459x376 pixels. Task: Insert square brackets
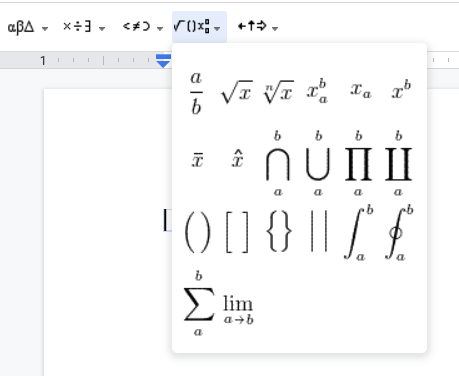tap(237, 232)
